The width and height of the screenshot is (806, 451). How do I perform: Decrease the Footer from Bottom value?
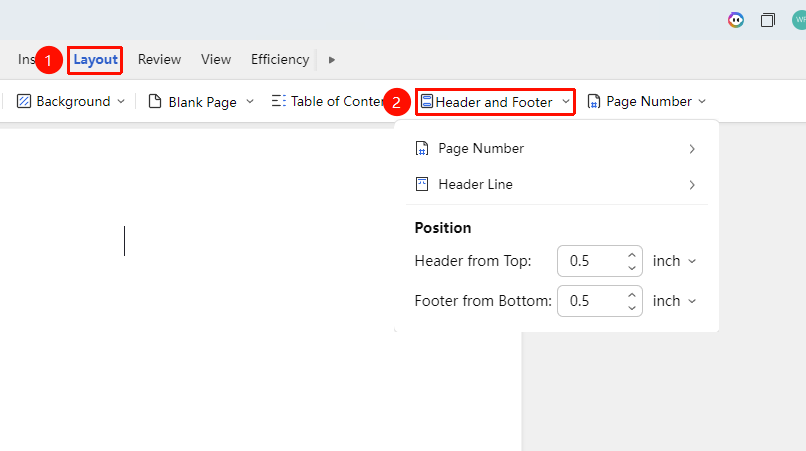(632, 308)
